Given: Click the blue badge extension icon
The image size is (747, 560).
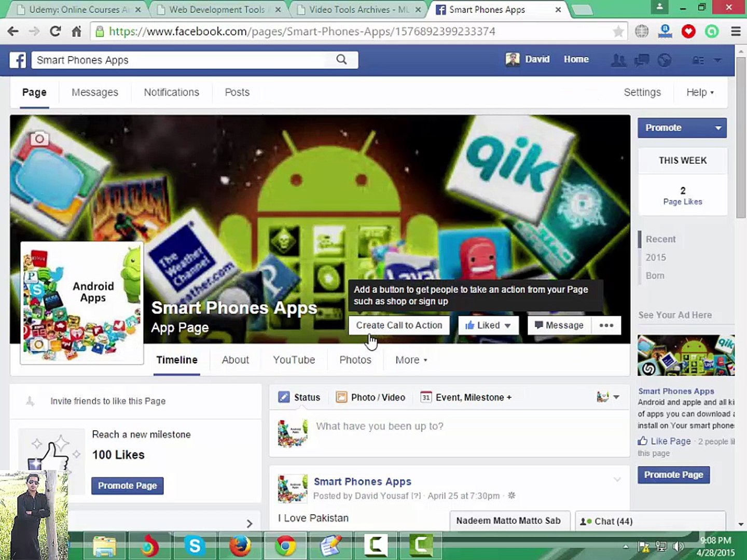Looking at the screenshot, I should click(x=665, y=32).
